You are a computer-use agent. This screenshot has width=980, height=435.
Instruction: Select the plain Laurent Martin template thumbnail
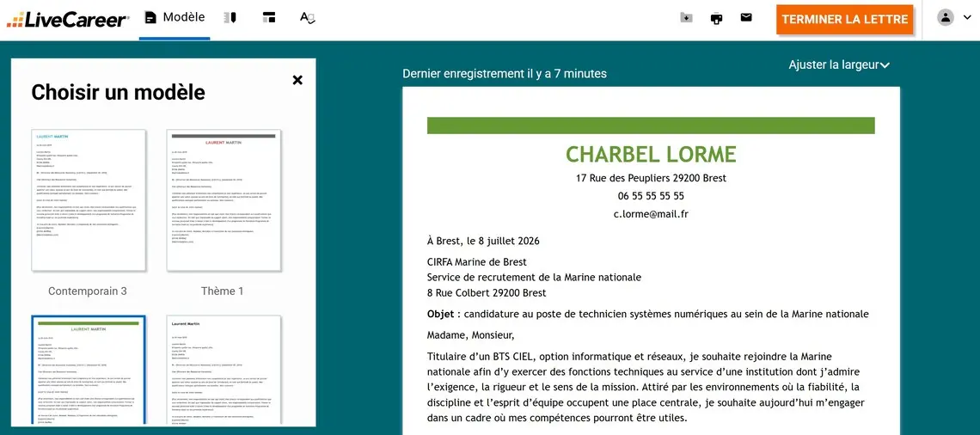click(x=224, y=371)
